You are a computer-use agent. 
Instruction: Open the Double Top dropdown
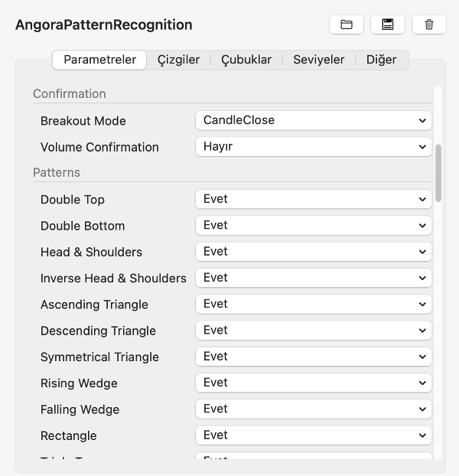coord(314,199)
